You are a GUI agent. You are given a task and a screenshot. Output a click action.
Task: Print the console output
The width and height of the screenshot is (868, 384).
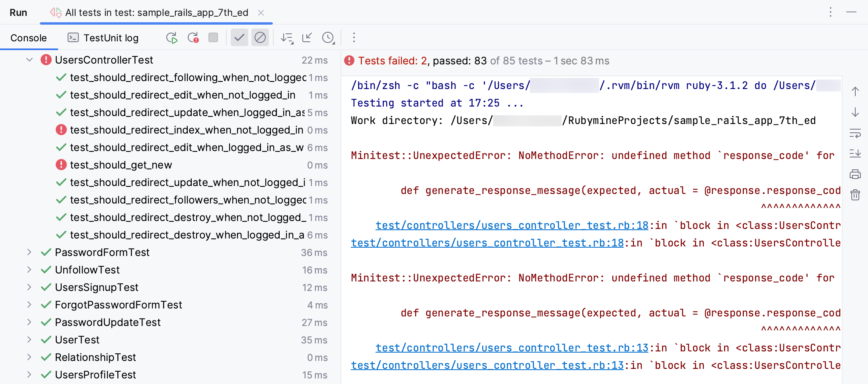coord(855,174)
